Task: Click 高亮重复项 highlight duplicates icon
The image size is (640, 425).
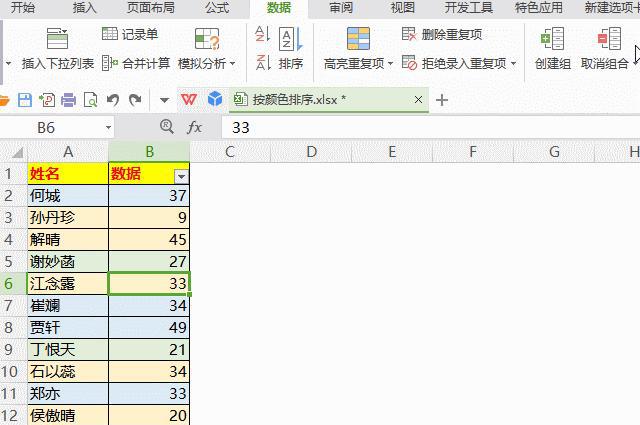Action: click(358, 39)
